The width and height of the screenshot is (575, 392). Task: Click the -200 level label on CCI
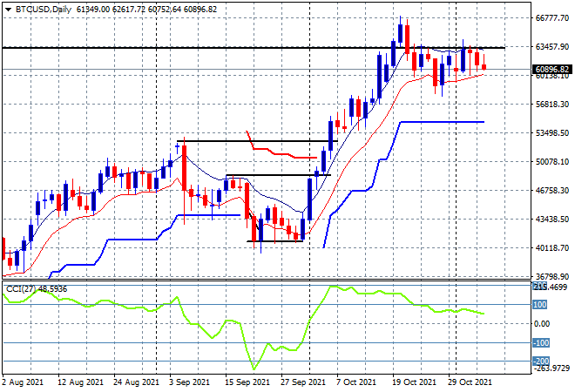coord(540,362)
